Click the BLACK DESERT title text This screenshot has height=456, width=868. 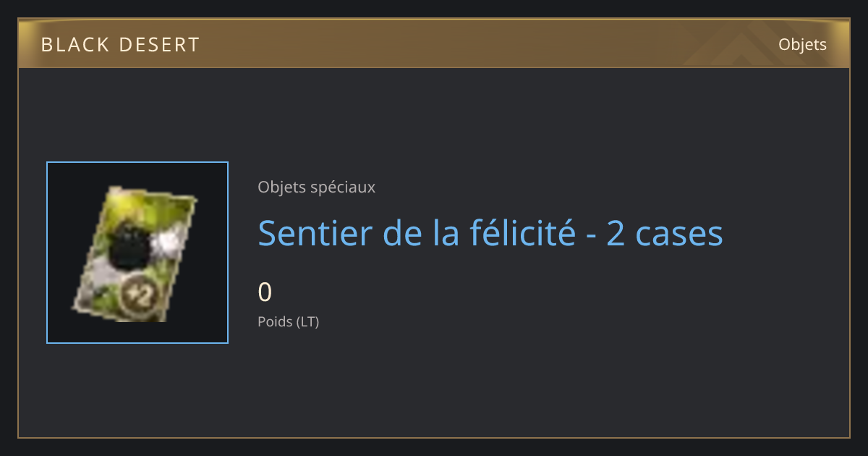coord(120,45)
